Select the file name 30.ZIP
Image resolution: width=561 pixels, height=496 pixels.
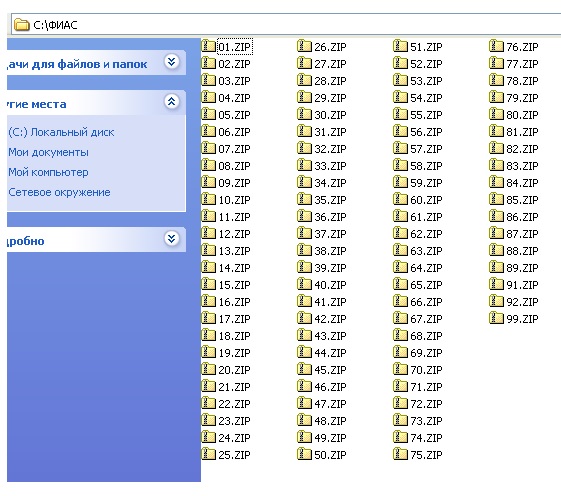(330, 115)
